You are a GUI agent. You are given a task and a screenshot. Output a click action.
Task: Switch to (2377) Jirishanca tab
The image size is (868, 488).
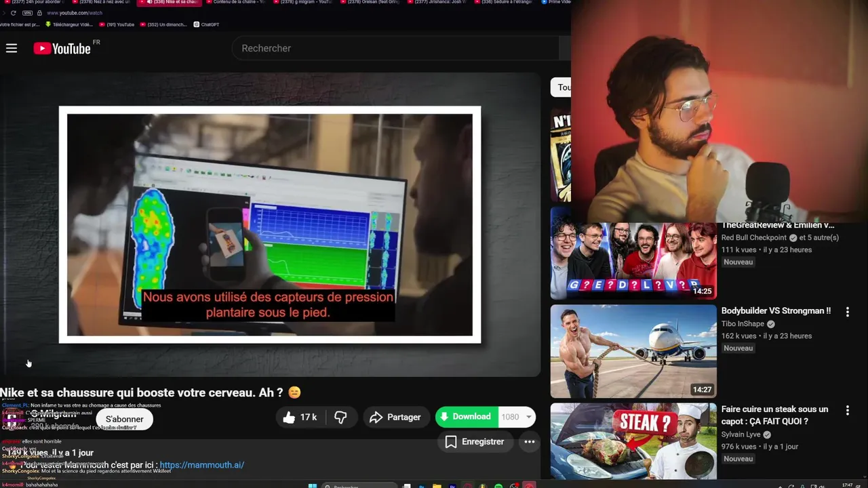[x=437, y=3]
